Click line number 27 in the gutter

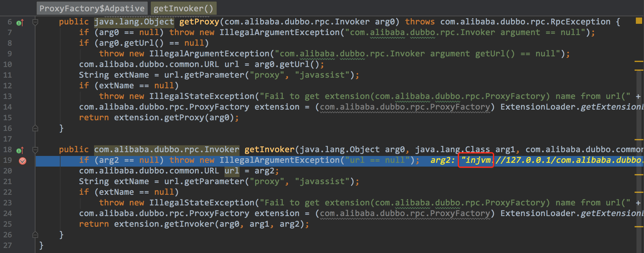8,245
